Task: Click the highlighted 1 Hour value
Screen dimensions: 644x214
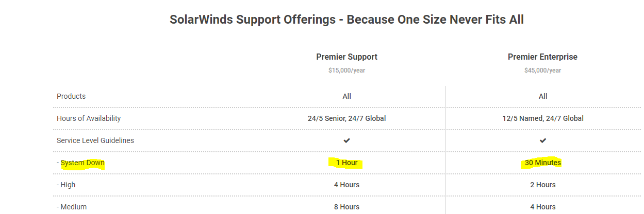Action: click(x=347, y=163)
